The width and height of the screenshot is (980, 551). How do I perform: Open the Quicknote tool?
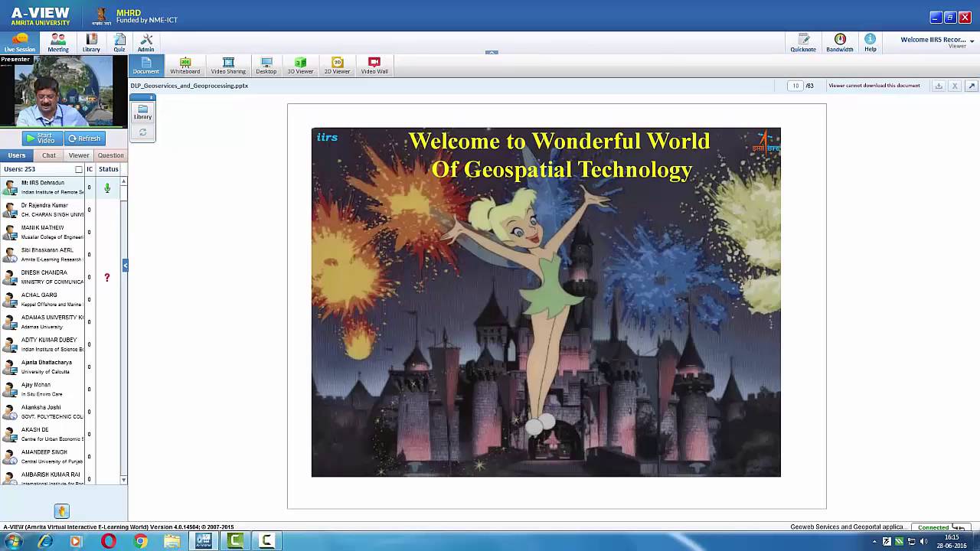tap(803, 43)
